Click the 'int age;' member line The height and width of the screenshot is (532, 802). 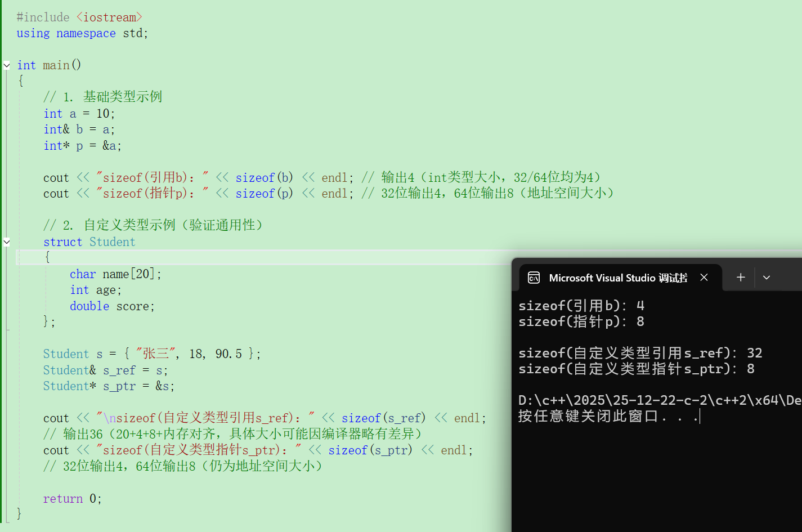tap(96, 290)
